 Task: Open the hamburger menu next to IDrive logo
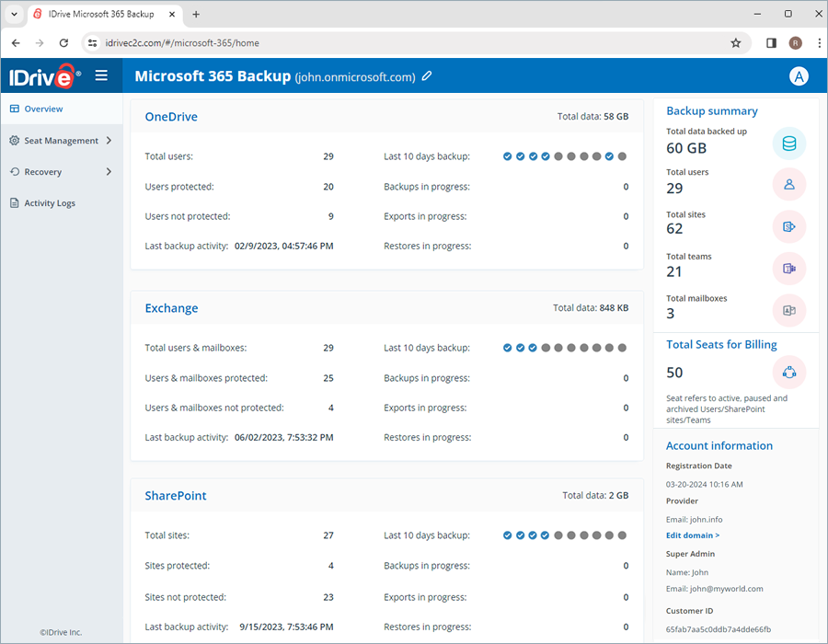[x=101, y=75]
